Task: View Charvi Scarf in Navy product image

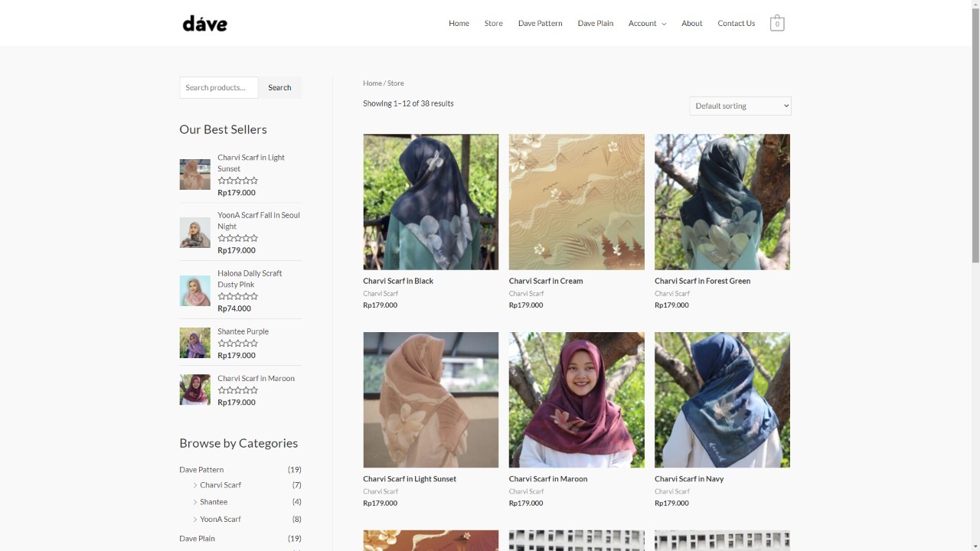Action: click(x=722, y=399)
